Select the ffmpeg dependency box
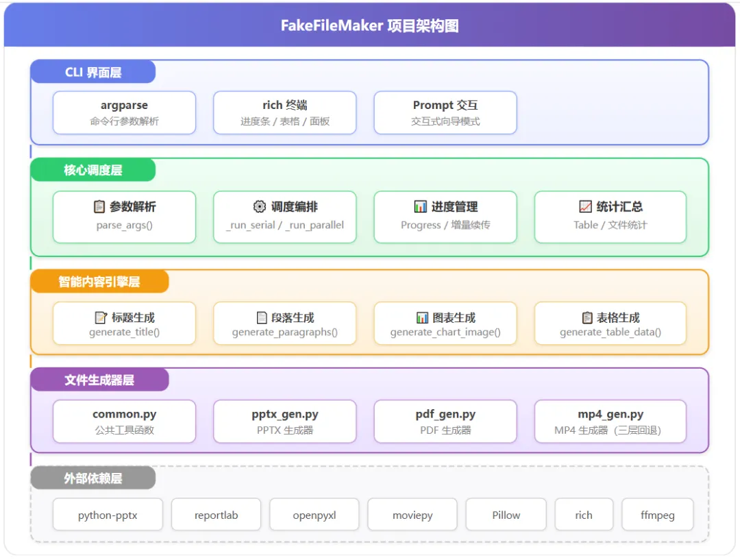 click(657, 515)
